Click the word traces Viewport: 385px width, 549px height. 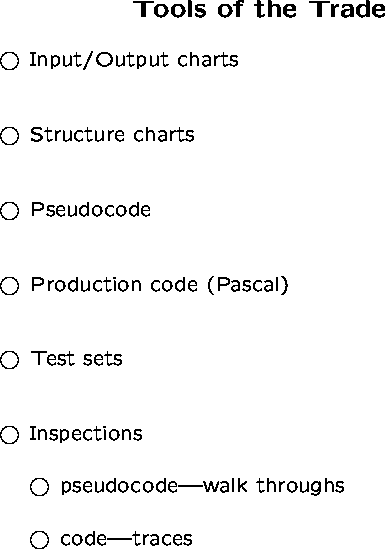162,538
